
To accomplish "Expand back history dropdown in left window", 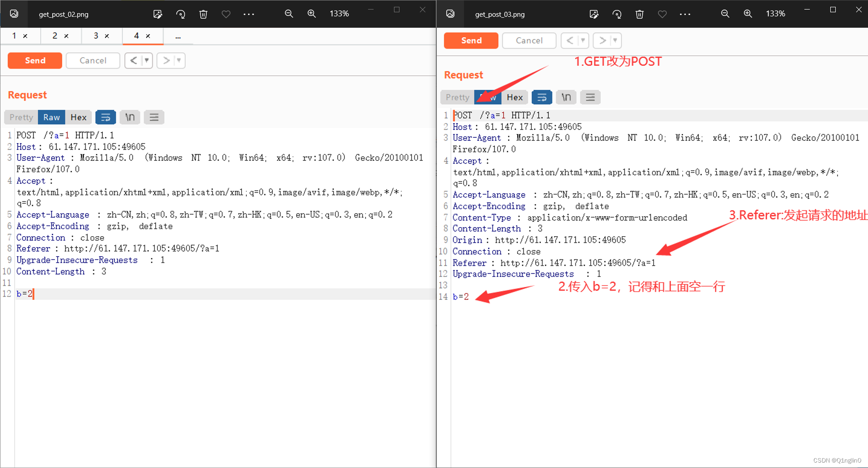I will (147, 60).
